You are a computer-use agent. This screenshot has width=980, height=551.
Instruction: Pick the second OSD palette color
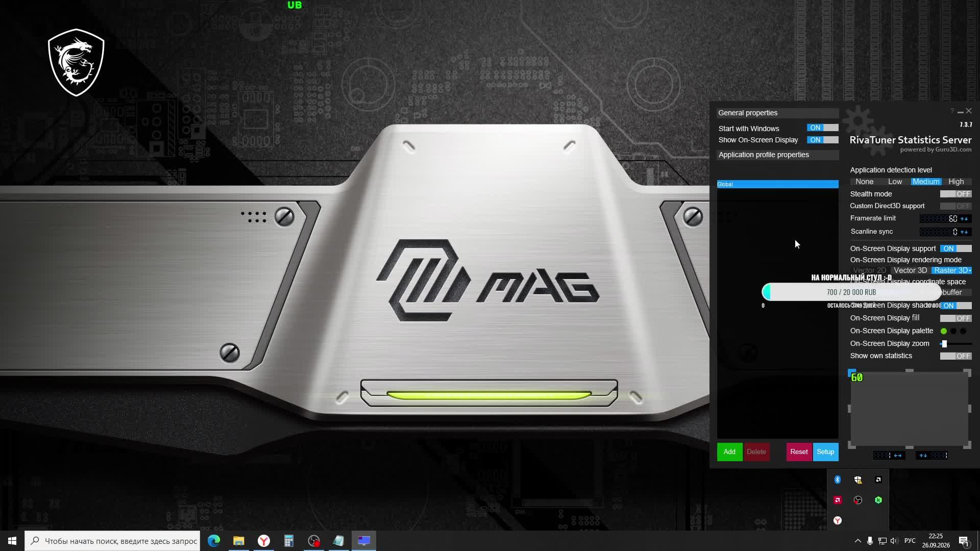tap(953, 331)
